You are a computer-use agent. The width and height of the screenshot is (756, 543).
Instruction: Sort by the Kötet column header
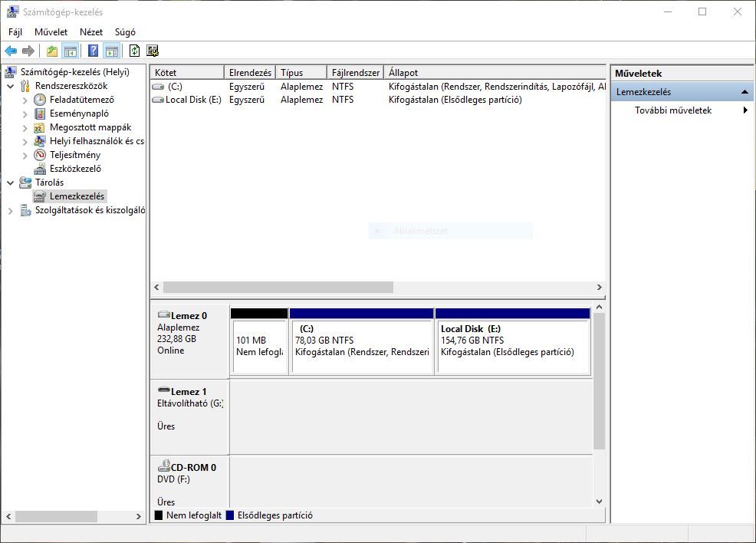(x=187, y=72)
